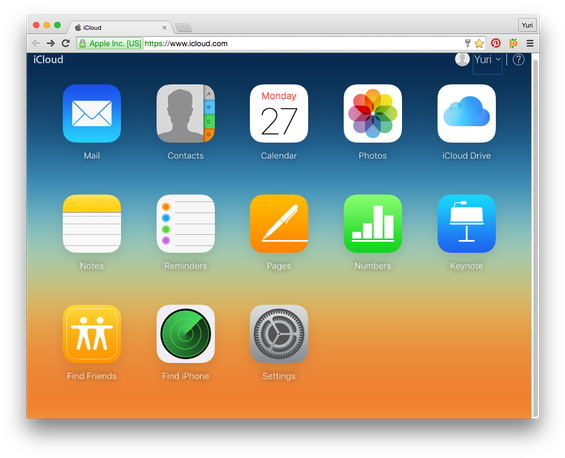This screenshot has width=565, height=458.
Task: Click the Apple Inc. [US] security badge
Action: click(x=110, y=44)
